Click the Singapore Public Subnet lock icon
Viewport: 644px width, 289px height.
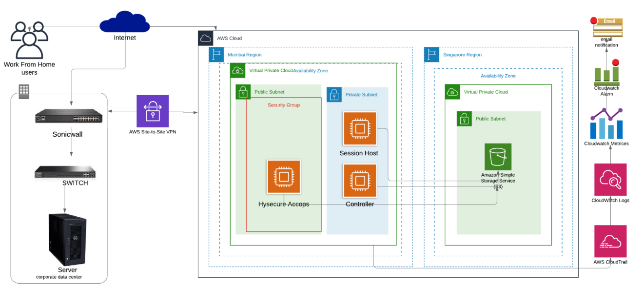pyautogui.click(x=464, y=119)
